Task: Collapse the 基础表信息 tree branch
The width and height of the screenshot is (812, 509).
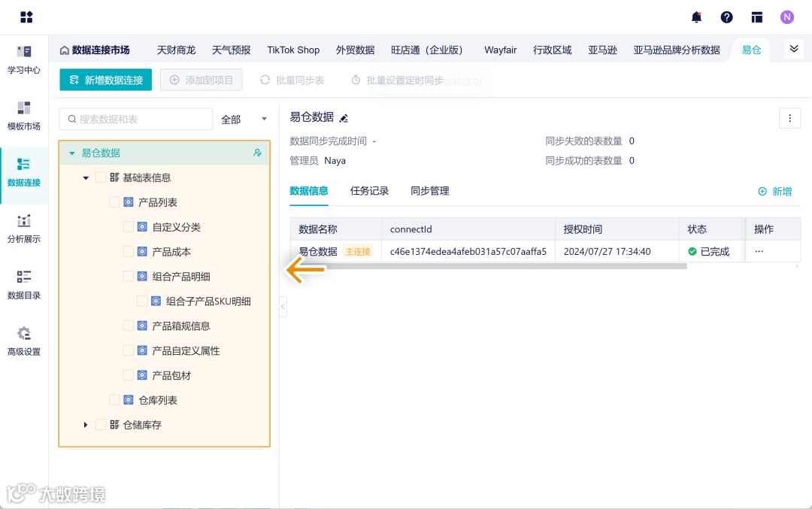Action: (x=86, y=178)
